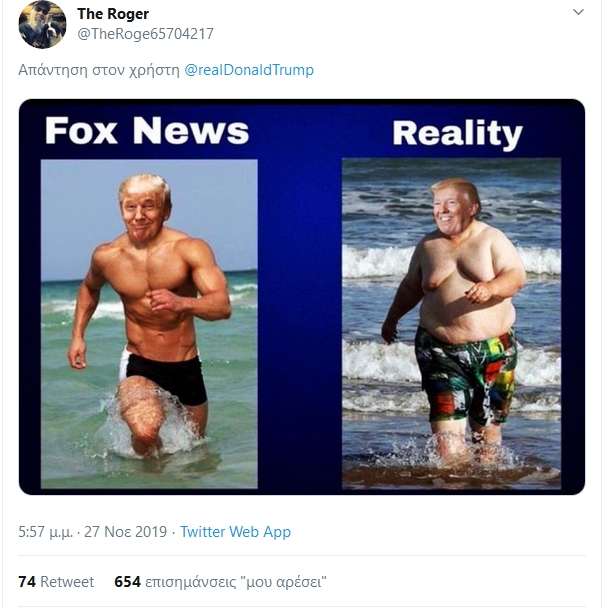This screenshot has height=608, width=611.
Task: Click the number 74 retweet count
Action: 27,582
